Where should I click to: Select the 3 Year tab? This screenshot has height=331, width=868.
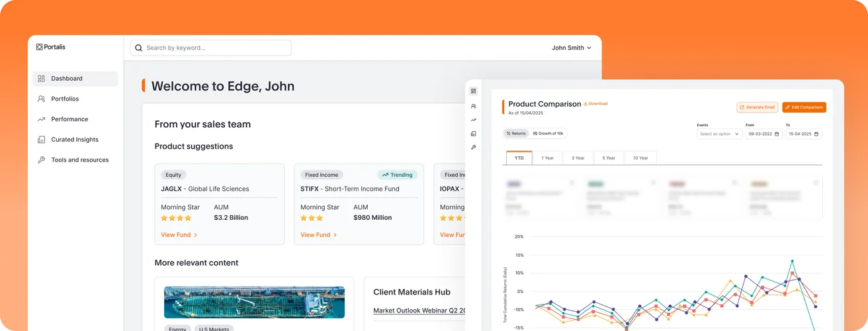pos(578,158)
